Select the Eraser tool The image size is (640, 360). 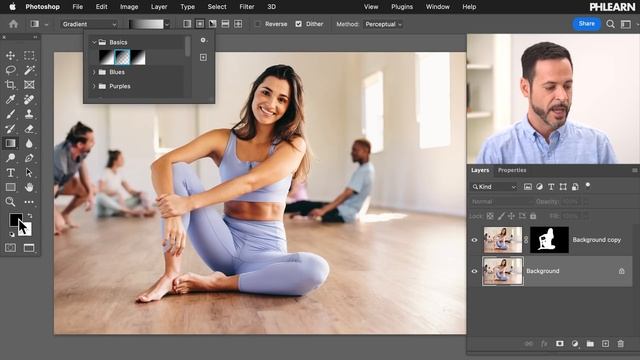(x=29, y=129)
